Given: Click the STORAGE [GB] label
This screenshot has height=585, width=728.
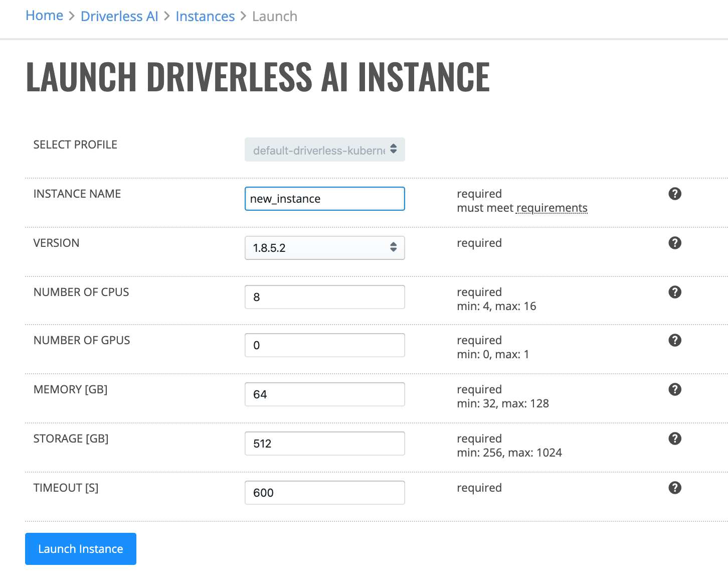Looking at the screenshot, I should 71,438.
